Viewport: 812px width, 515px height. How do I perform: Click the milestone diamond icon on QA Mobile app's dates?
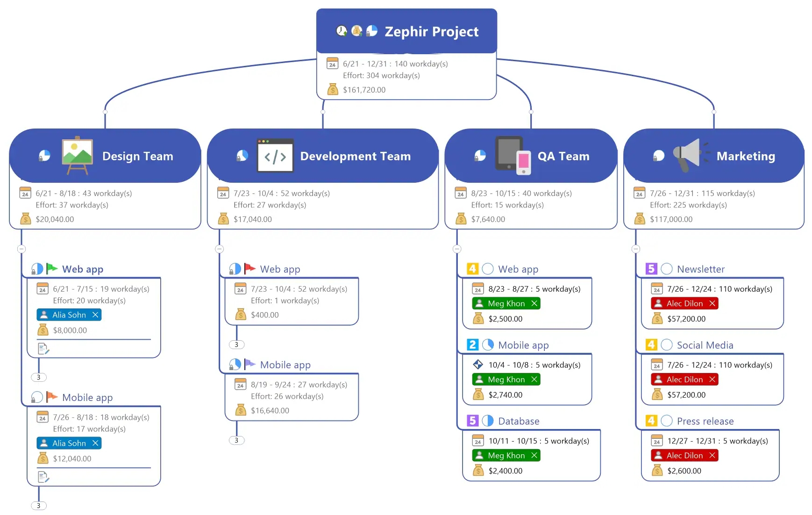(x=478, y=365)
